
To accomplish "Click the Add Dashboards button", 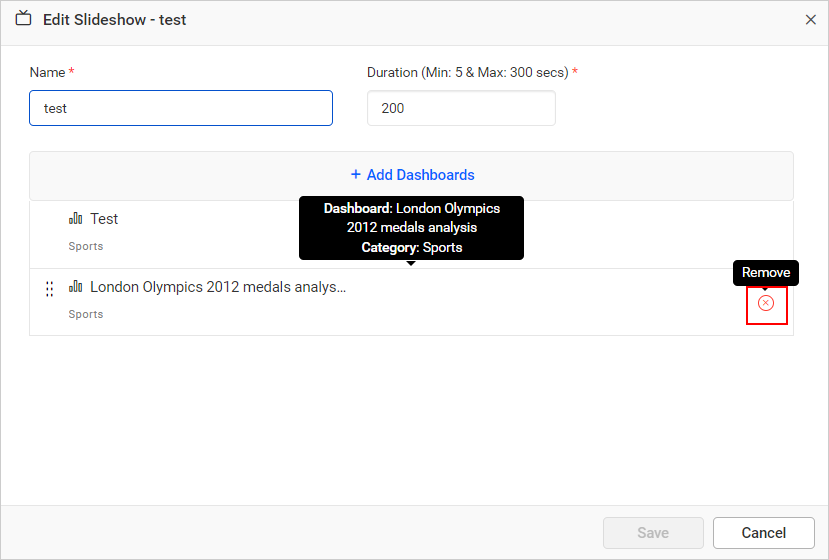I will (411, 175).
